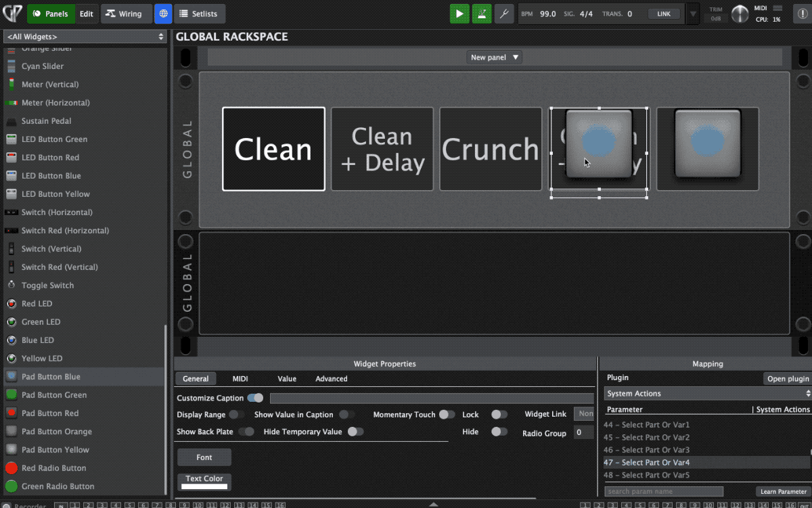This screenshot has height=508, width=812.
Task: Toggle the Customize Caption switch
Action: pyautogui.click(x=255, y=398)
